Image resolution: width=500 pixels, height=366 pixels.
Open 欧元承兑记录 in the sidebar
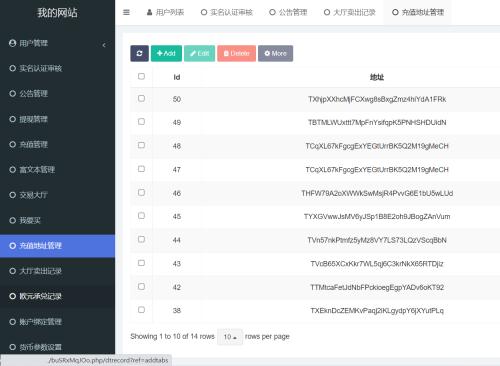point(57,296)
